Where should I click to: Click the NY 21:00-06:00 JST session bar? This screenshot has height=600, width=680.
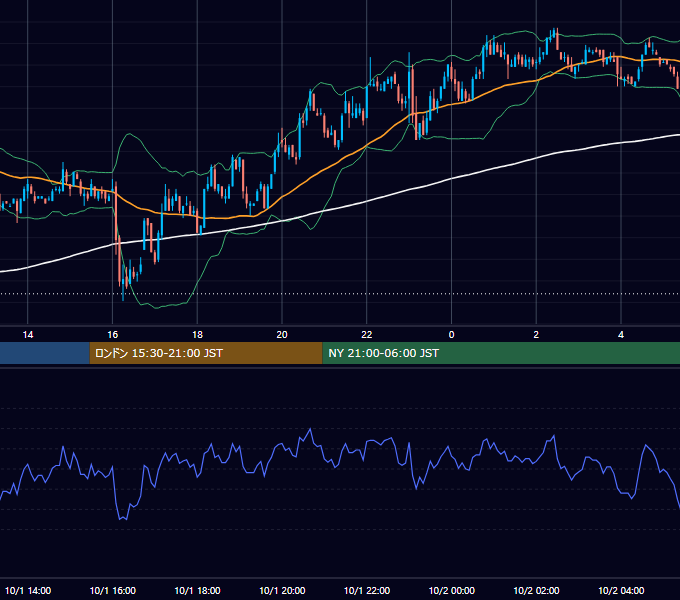[501, 353]
